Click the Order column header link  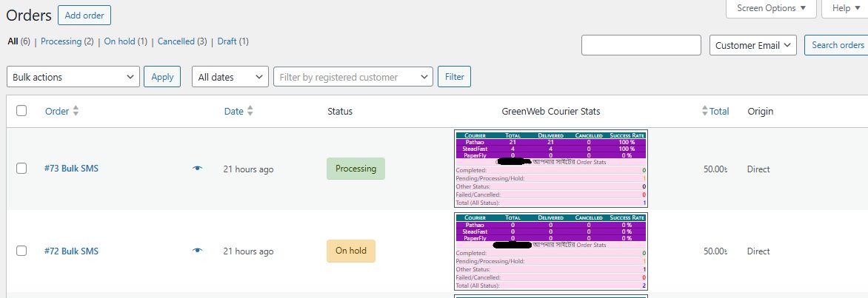pyautogui.click(x=57, y=111)
